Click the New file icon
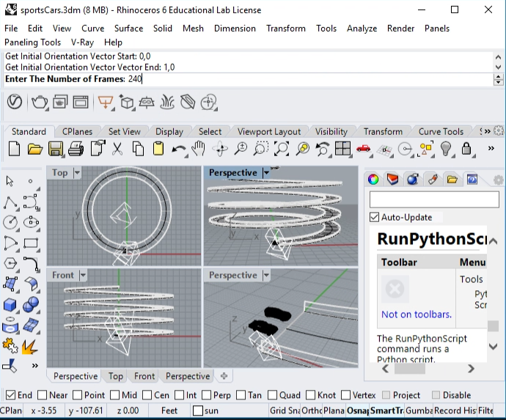Image resolution: width=506 pixels, height=420 pixels. coord(14,149)
